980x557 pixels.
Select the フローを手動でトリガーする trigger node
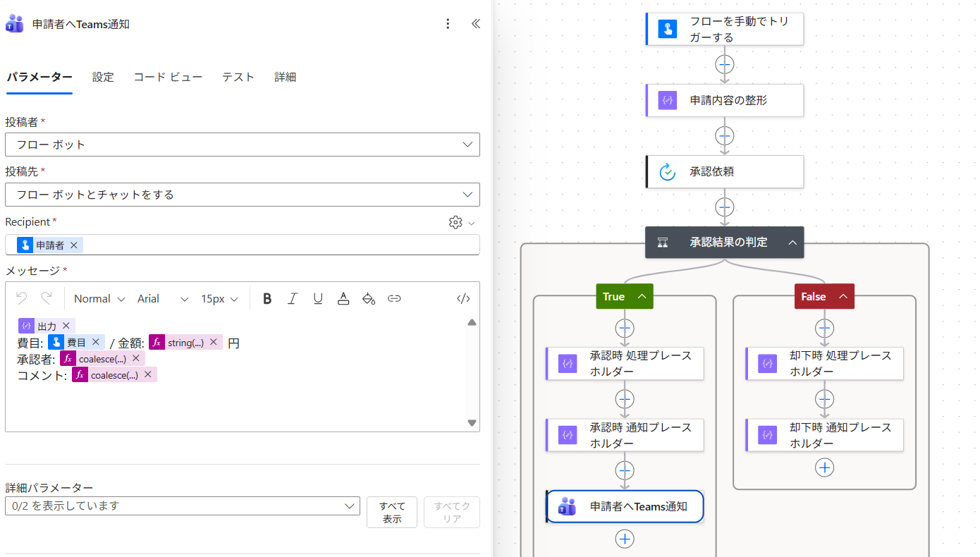click(725, 29)
